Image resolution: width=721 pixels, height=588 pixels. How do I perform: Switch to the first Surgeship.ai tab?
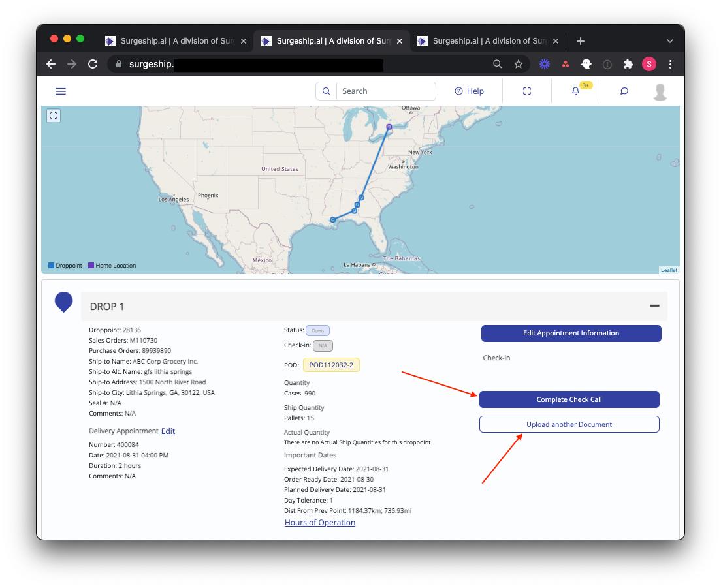click(176, 41)
